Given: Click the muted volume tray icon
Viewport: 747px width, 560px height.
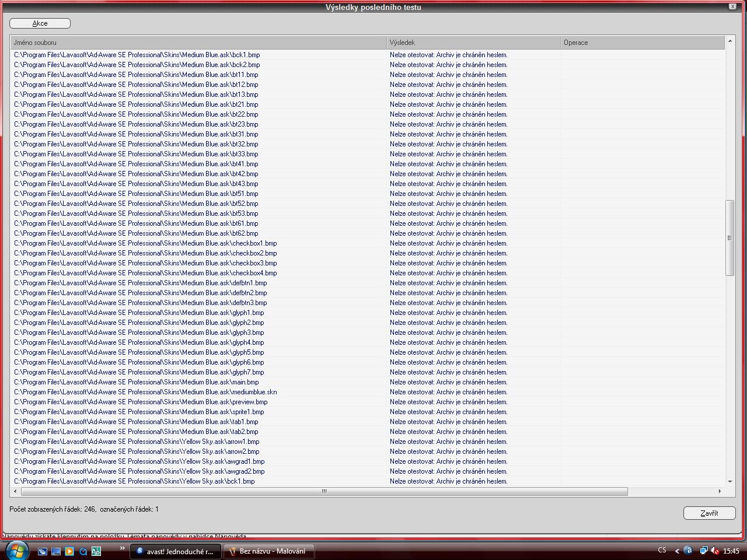Looking at the screenshot, I should point(715,550).
